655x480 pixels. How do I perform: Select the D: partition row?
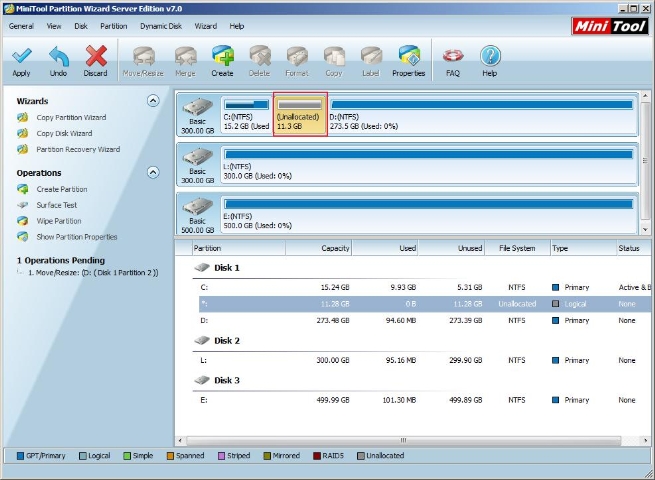coord(425,320)
